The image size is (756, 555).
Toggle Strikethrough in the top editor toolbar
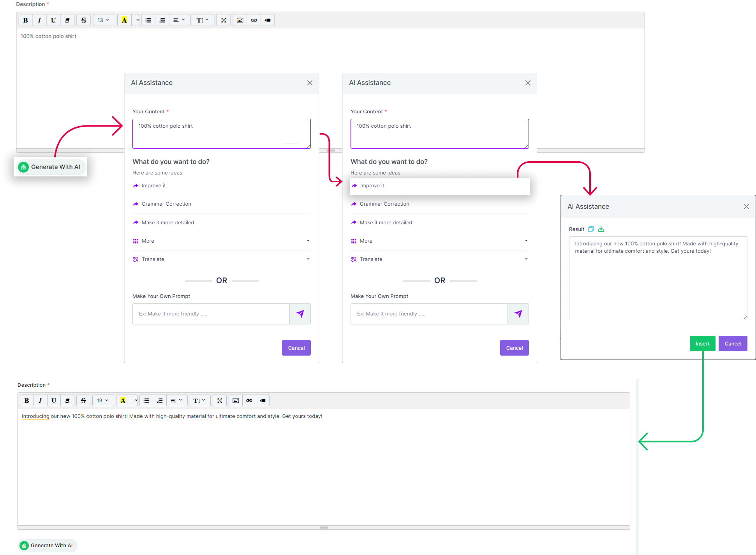[83, 20]
